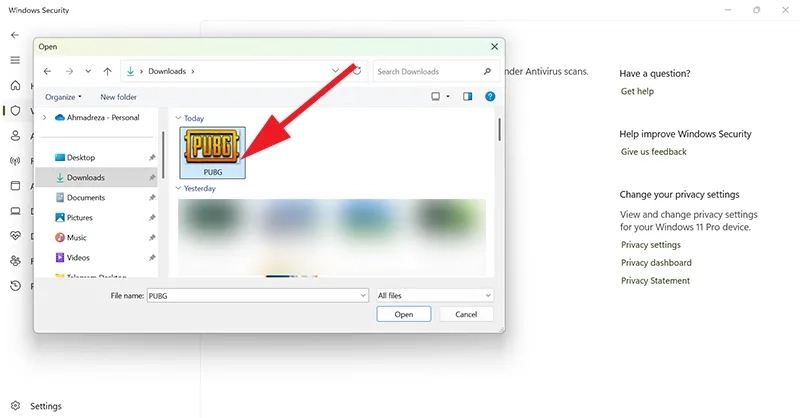Image resolution: width=800 pixels, height=418 pixels.
Task: Click the File name input field
Action: pyautogui.click(x=255, y=296)
